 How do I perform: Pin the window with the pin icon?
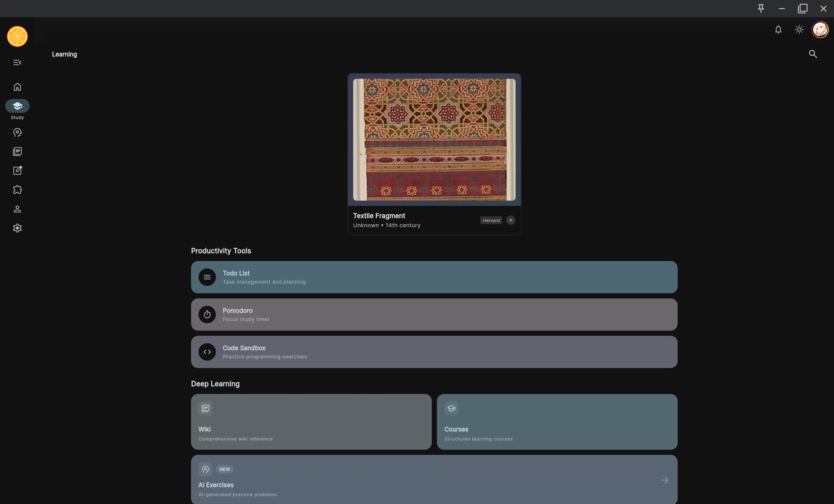pyautogui.click(x=761, y=8)
